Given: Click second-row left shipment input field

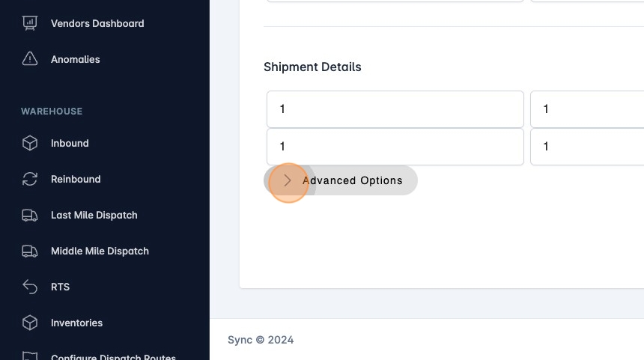Looking at the screenshot, I should 395,147.
